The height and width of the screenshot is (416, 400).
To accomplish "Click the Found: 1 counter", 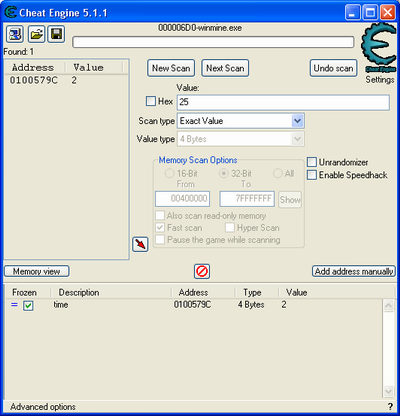I will pyautogui.click(x=18, y=52).
